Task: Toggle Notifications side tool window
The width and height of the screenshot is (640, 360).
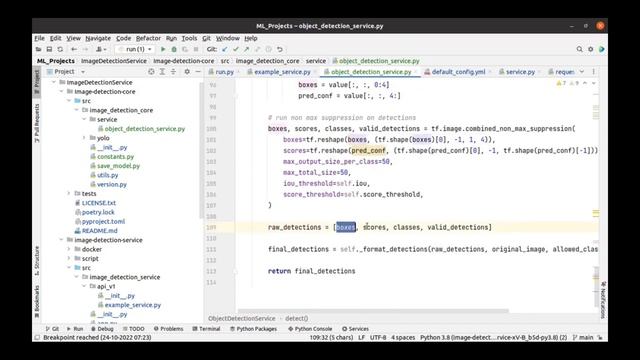Action: [603, 300]
